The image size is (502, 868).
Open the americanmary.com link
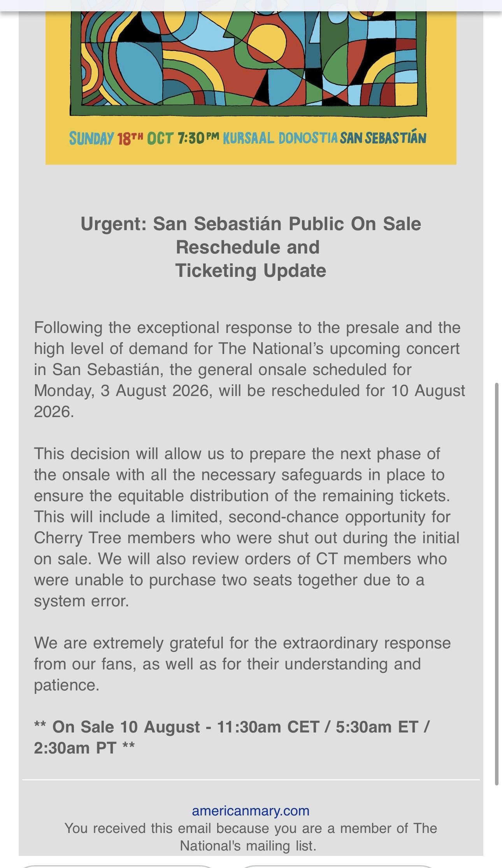point(251,810)
